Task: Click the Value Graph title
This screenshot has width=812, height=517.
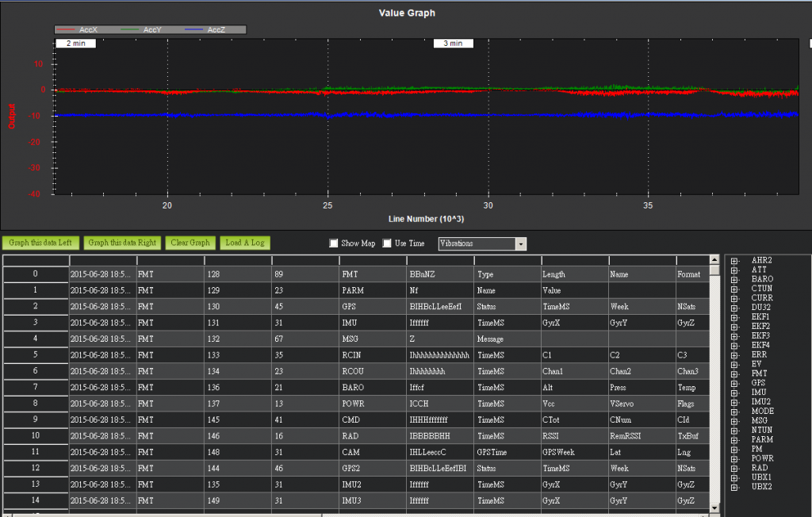Action: pos(407,13)
